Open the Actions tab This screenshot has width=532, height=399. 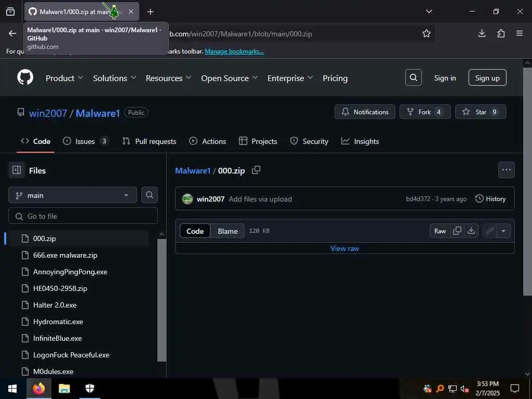208,141
